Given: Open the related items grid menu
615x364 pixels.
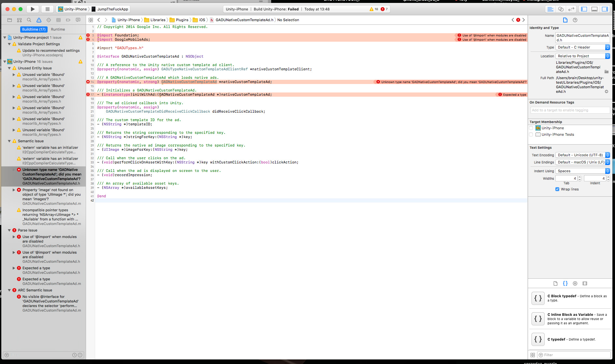Looking at the screenshot, I should pos(91,20).
